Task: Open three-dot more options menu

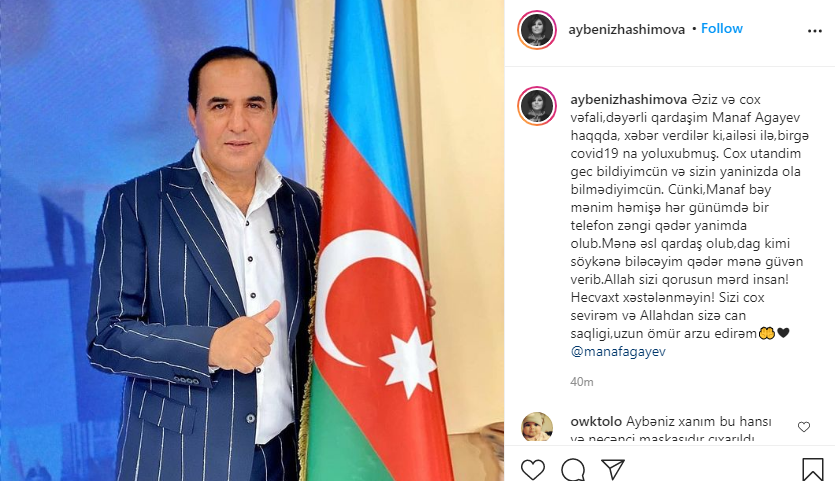Action: (x=814, y=31)
